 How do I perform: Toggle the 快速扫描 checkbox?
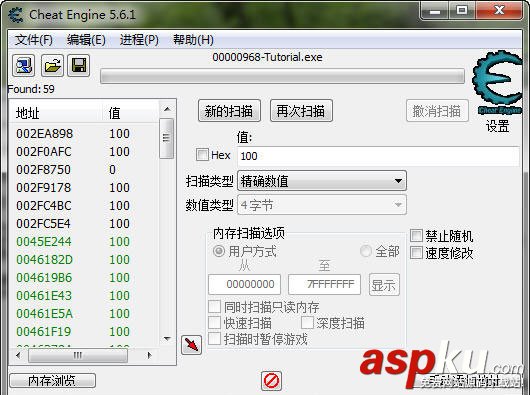(x=215, y=322)
